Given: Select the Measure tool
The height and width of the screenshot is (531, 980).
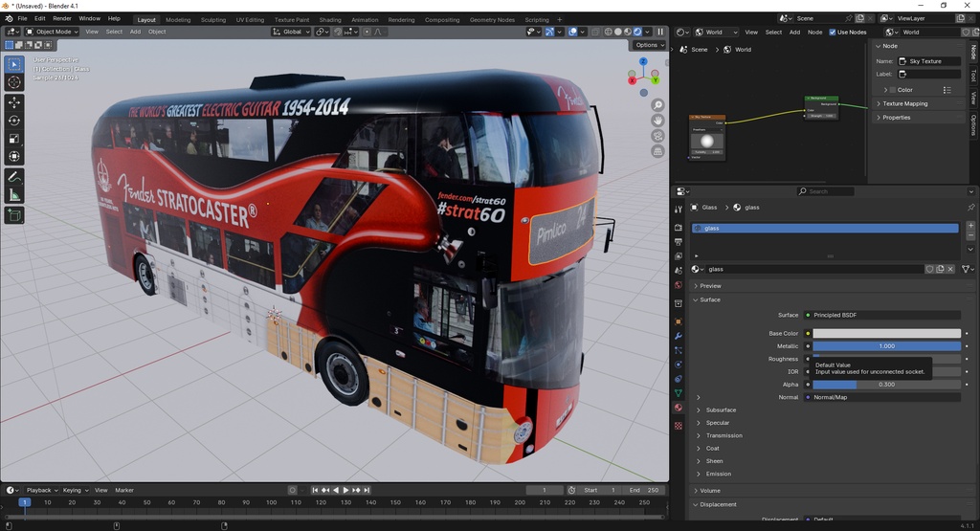Looking at the screenshot, I should 14,195.
